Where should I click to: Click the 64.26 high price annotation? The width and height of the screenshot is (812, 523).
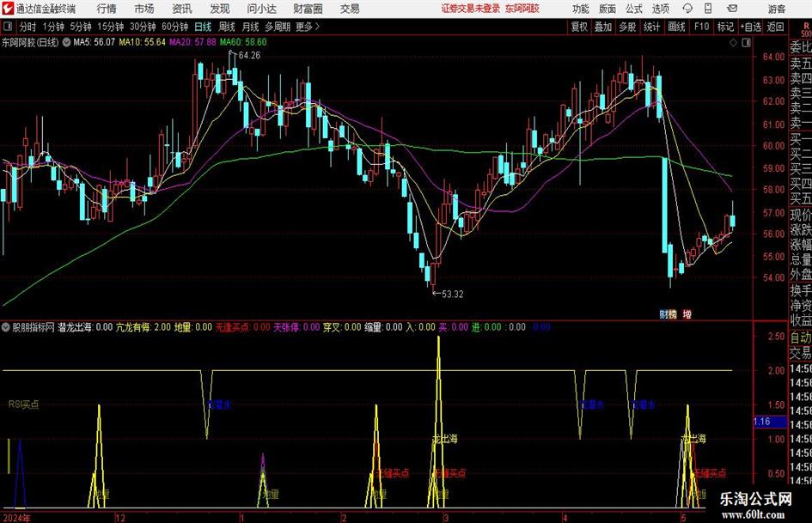[249, 55]
